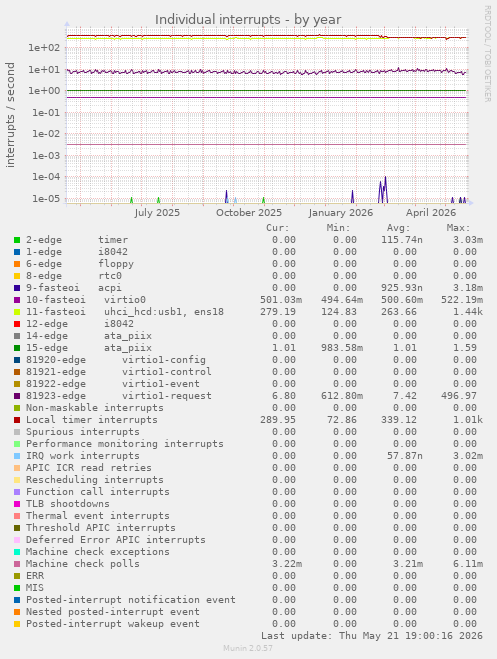This screenshot has width=497, height=659.
Task: Click the purple 10-fasteoi virtio0 swatch
Action: [17, 300]
